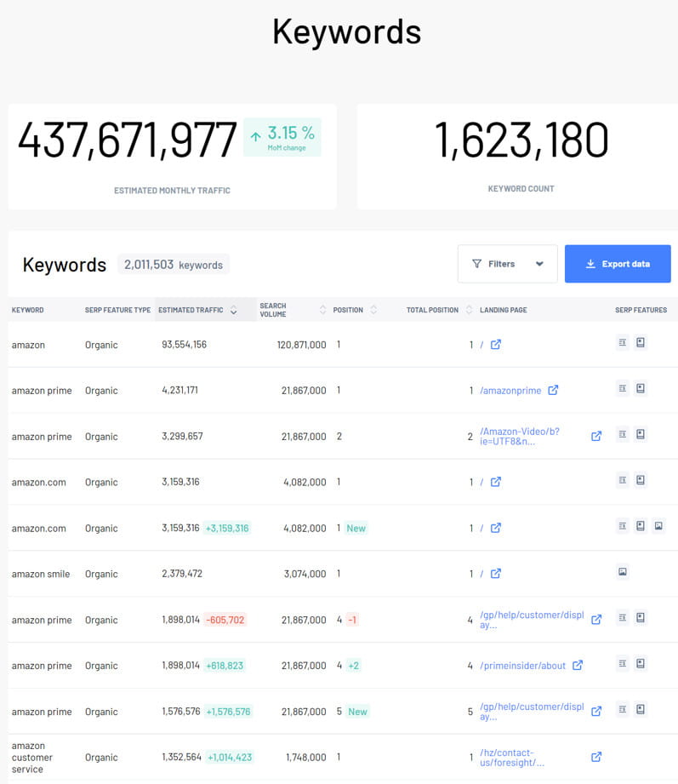Viewport: 678px width, 784px height.
Task: Click knowledge panel SERP icon in /amazonprime row
Action: click(641, 388)
